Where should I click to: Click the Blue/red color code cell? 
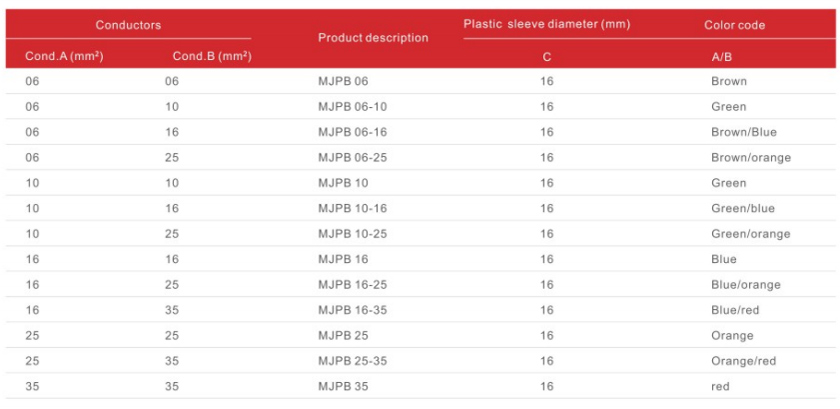tap(734, 310)
